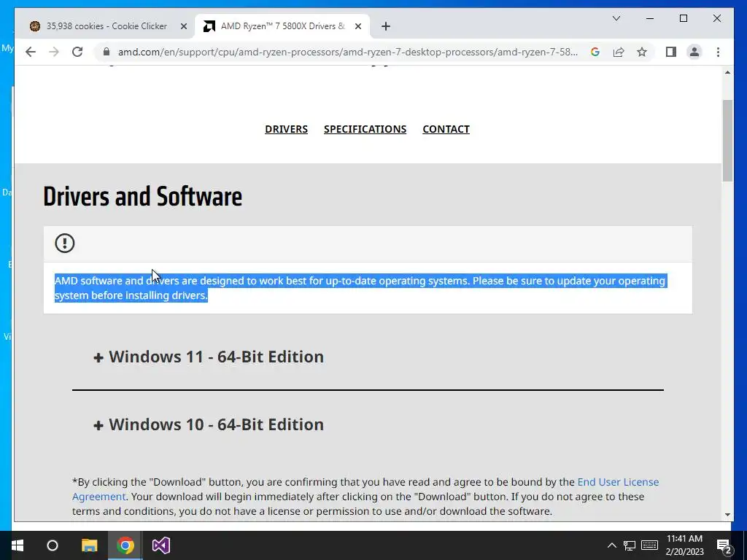Close the Cookie Clicker tab
Image resolution: width=747 pixels, height=560 pixels.
[183, 26]
